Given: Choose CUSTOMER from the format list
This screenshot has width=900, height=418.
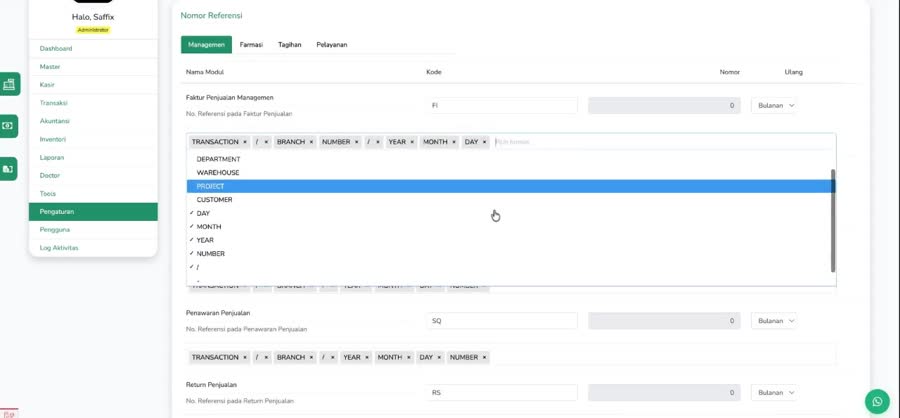Looking at the screenshot, I should (511, 200).
